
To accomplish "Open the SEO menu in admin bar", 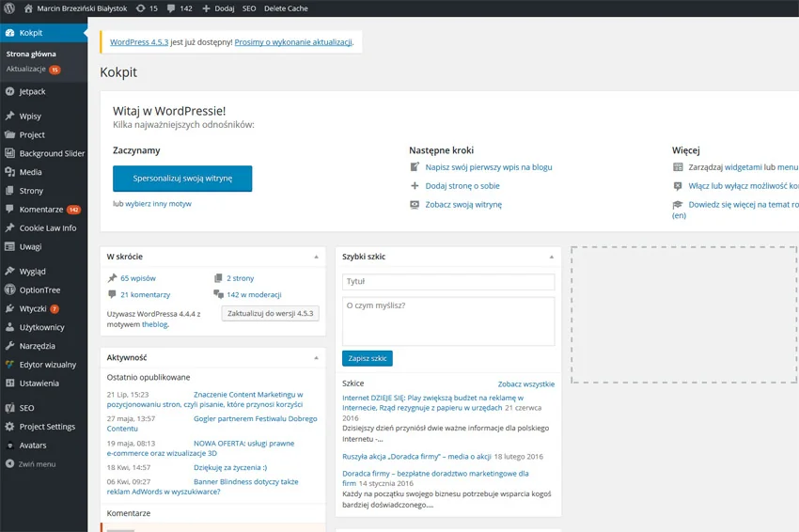I will click(x=249, y=8).
